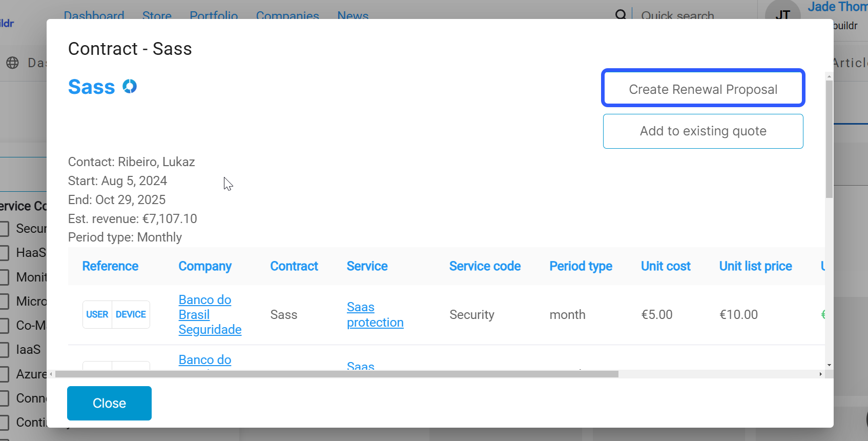This screenshot has width=868, height=441.
Task: Toggle the HaaS service checkbox in background
Action: coord(4,253)
